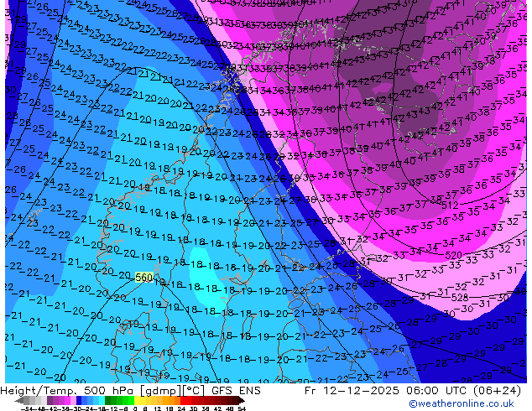Image resolution: width=532 pixels, height=411 pixels.
Task: Click the 512 height contour label
Action: click(451, 205)
